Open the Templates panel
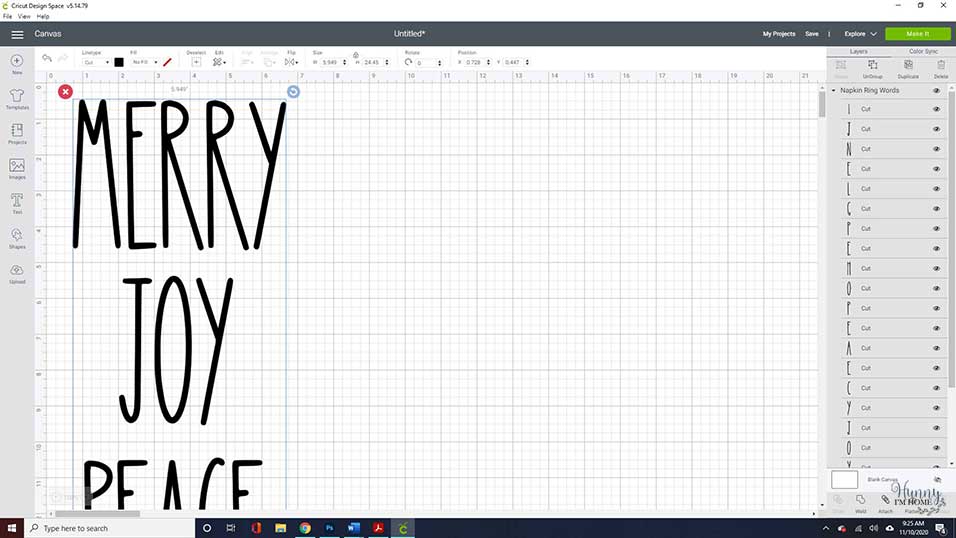This screenshot has width=956, height=538. pos(17,99)
